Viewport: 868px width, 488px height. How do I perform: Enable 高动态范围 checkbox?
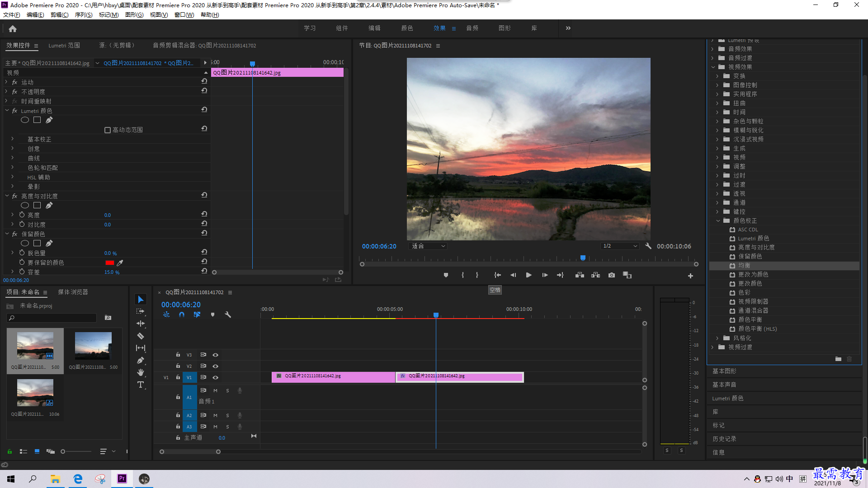tap(108, 130)
